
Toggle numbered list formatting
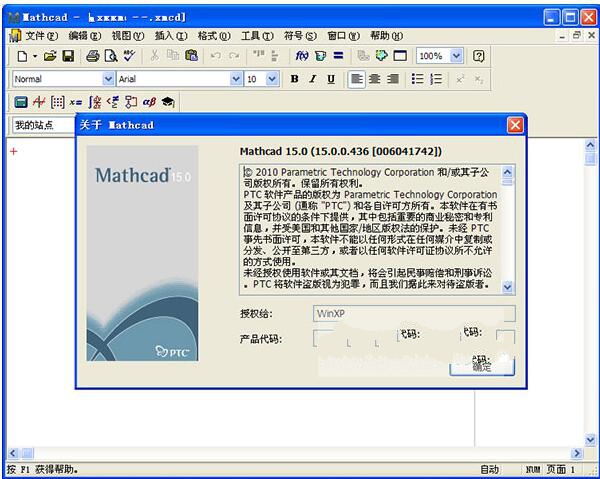pos(436,79)
